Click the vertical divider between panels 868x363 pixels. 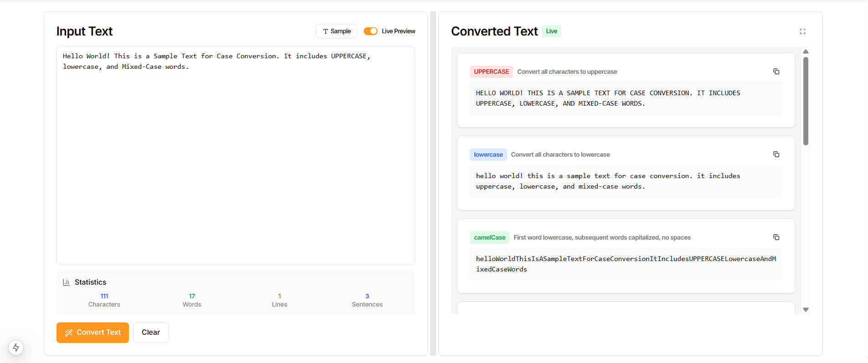point(433,184)
